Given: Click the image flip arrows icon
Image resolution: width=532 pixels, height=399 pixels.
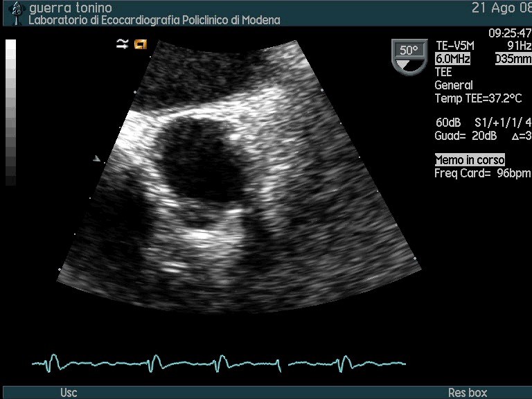Looking at the screenshot, I should (x=123, y=44).
